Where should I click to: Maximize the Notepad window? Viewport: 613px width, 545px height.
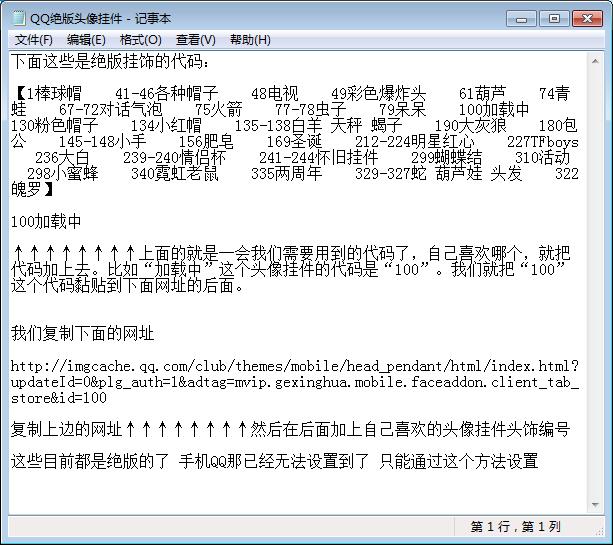[554, 19]
